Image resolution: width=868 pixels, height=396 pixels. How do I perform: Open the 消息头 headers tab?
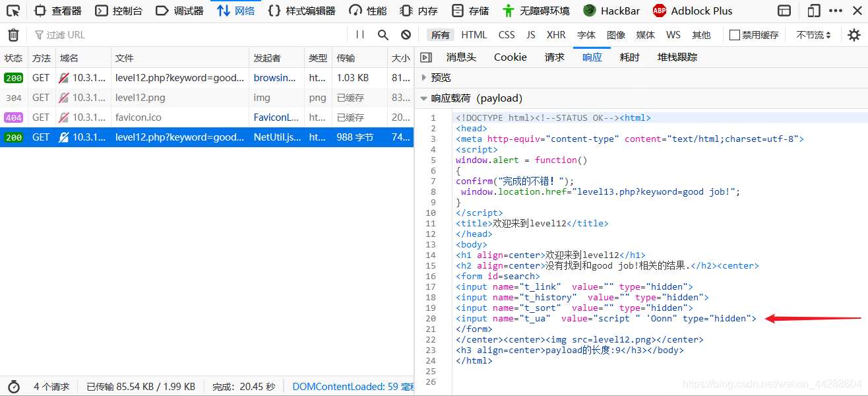tap(461, 57)
